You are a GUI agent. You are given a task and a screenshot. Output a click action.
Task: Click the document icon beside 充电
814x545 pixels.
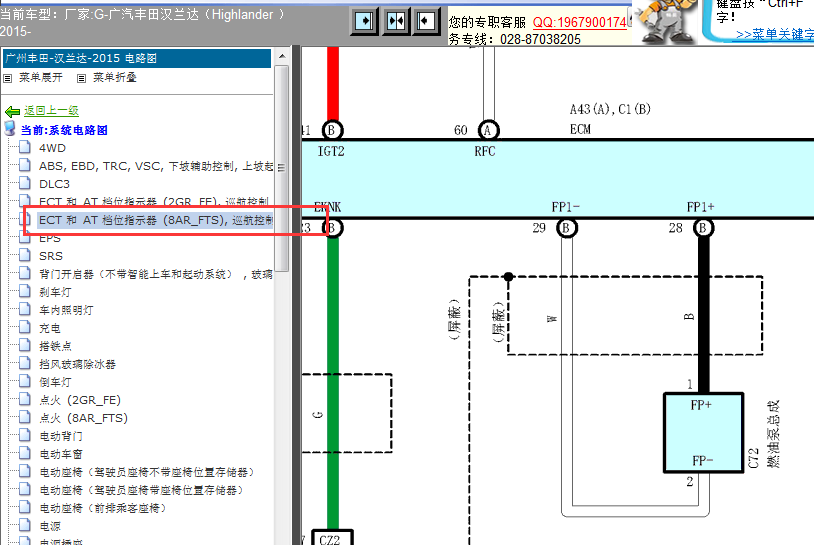tap(24, 326)
